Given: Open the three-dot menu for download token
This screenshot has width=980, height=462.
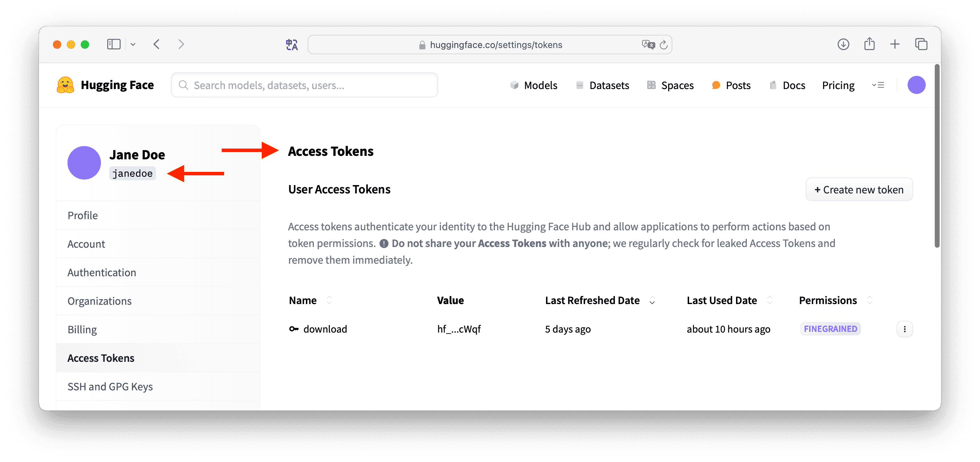Looking at the screenshot, I should [904, 329].
